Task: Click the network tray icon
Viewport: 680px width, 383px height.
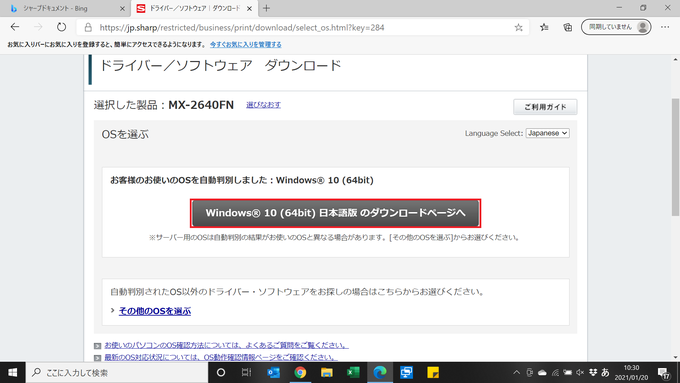Action: [555, 372]
